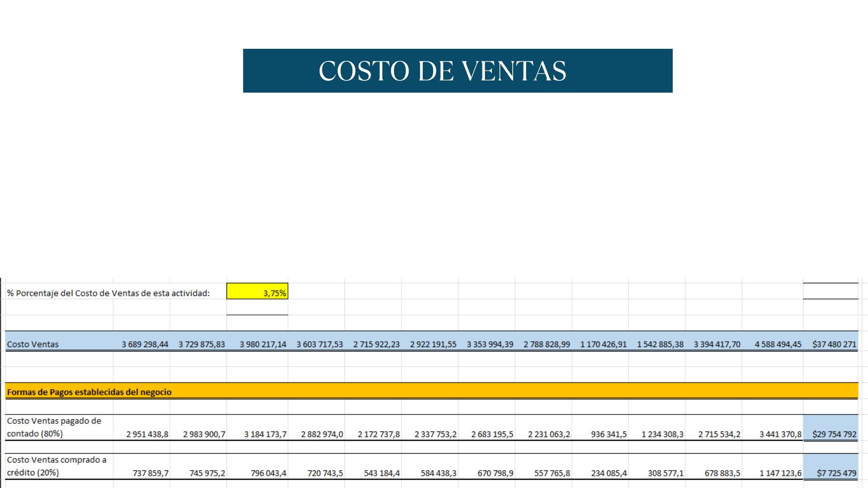Select the Costo Ventas pagado de contado label
The image size is (868, 488).
click(54, 427)
